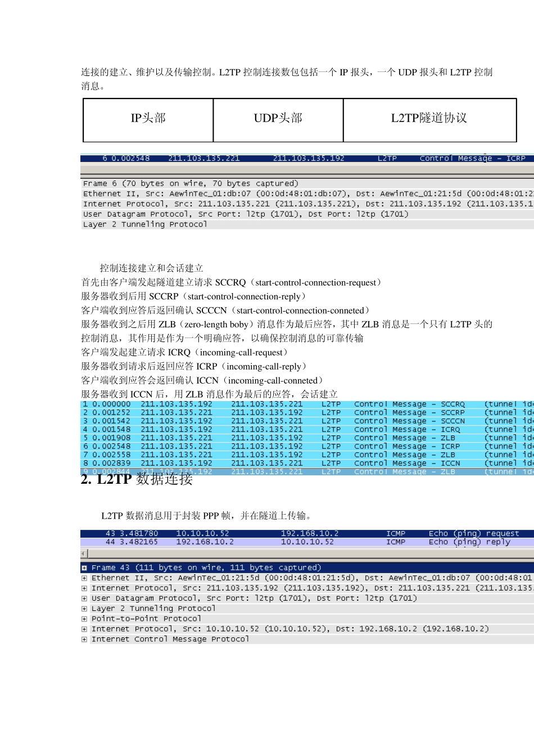Click the SCCRP start-control-connection-reply sentence
534x756 pixels.
195,296
